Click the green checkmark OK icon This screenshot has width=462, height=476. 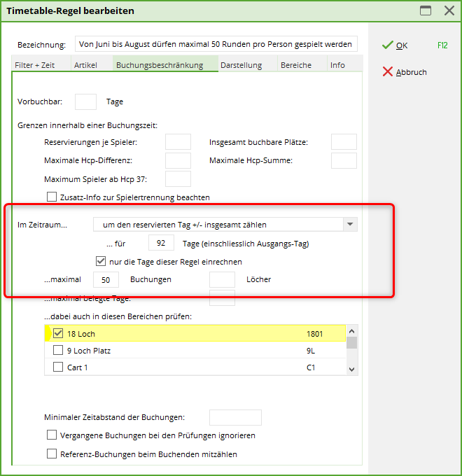(x=388, y=45)
